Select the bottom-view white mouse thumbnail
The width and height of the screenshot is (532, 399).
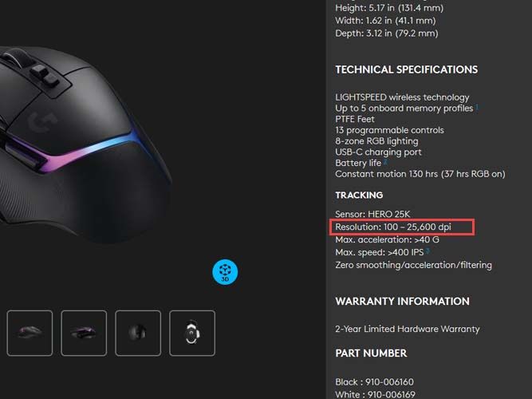[x=192, y=333]
